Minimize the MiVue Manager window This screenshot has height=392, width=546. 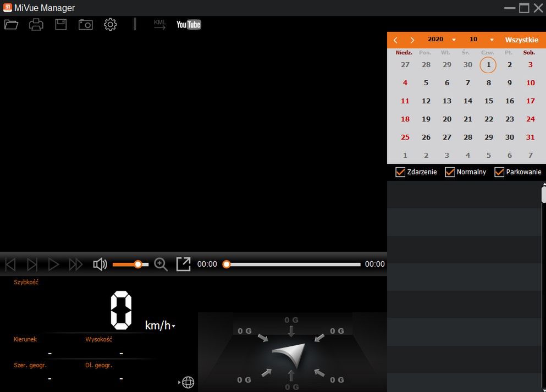(510, 8)
